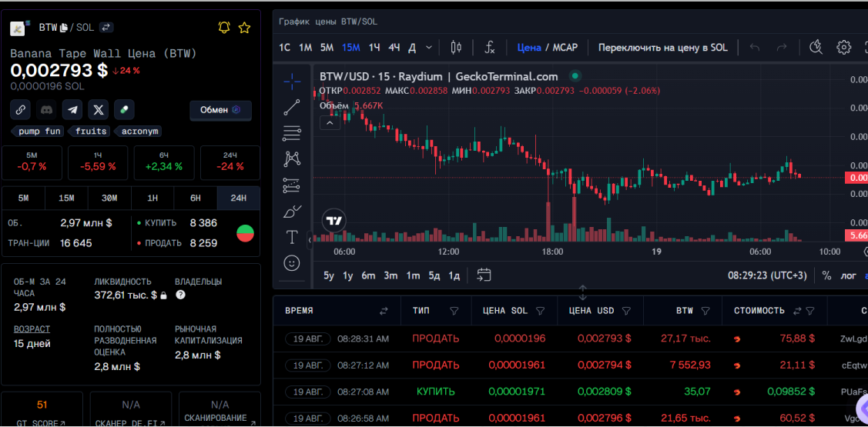Click the floating purple chat bubble
The width and height of the screenshot is (868, 427).
(x=863, y=409)
